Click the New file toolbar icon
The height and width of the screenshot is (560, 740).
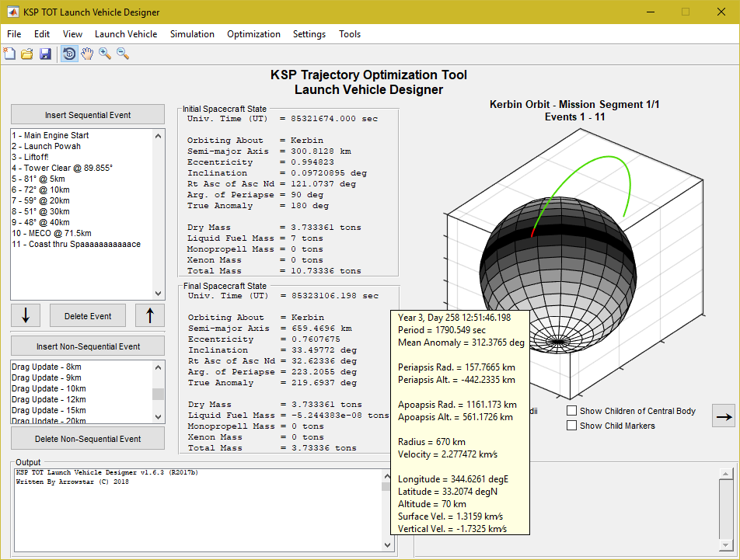[x=9, y=54]
